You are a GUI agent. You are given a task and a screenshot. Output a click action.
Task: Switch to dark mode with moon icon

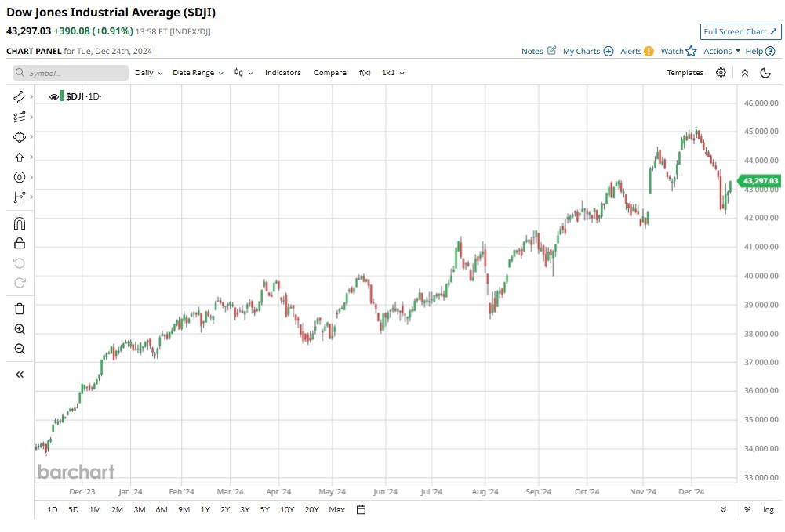point(766,73)
